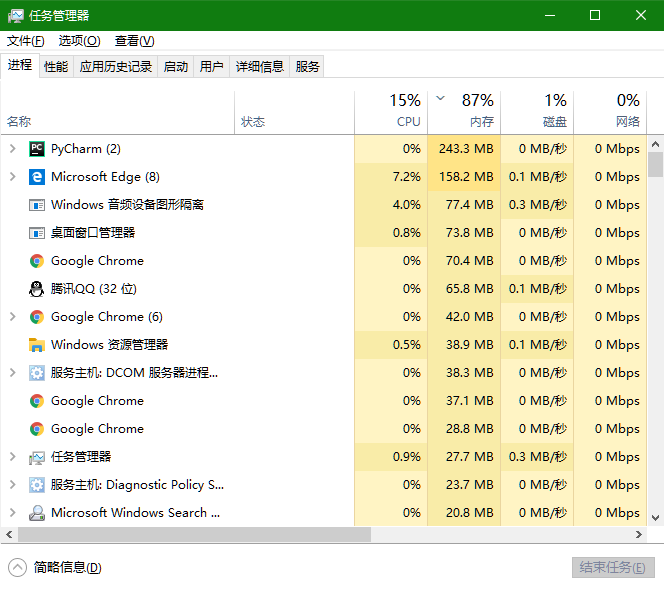Image resolution: width=664 pixels, height=592 pixels.
Task: Switch to the 服务 tab
Action: coord(307,66)
